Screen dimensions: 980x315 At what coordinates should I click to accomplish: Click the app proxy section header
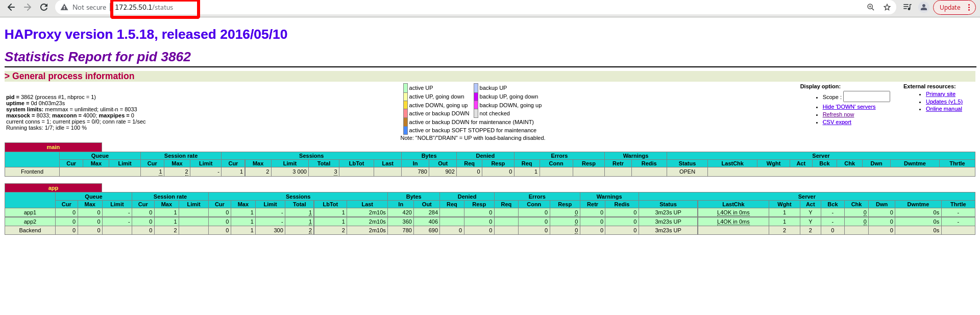(x=53, y=188)
